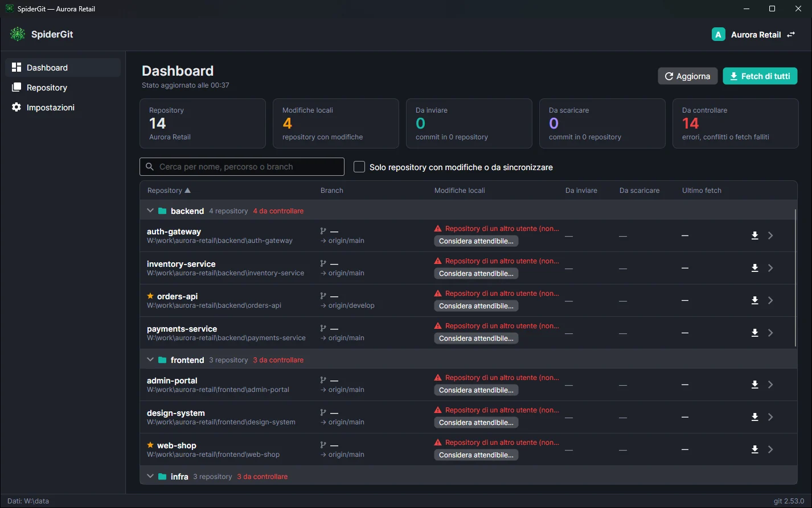This screenshot has height=508, width=812.
Task: Switch workspace using the arrows next to Aurora Retail
Action: click(791, 35)
